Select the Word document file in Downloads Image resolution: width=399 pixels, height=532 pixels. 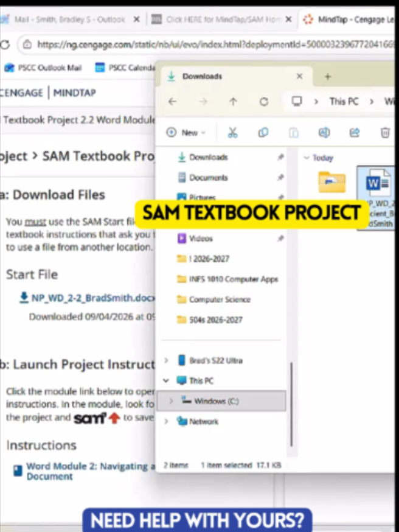tap(377, 198)
